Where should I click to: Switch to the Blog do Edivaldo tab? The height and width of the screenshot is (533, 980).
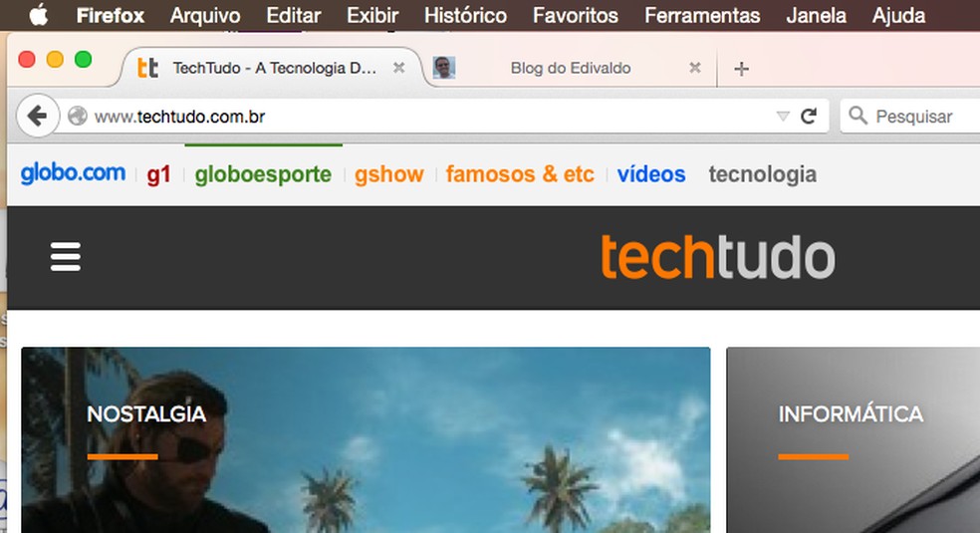click(x=569, y=68)
